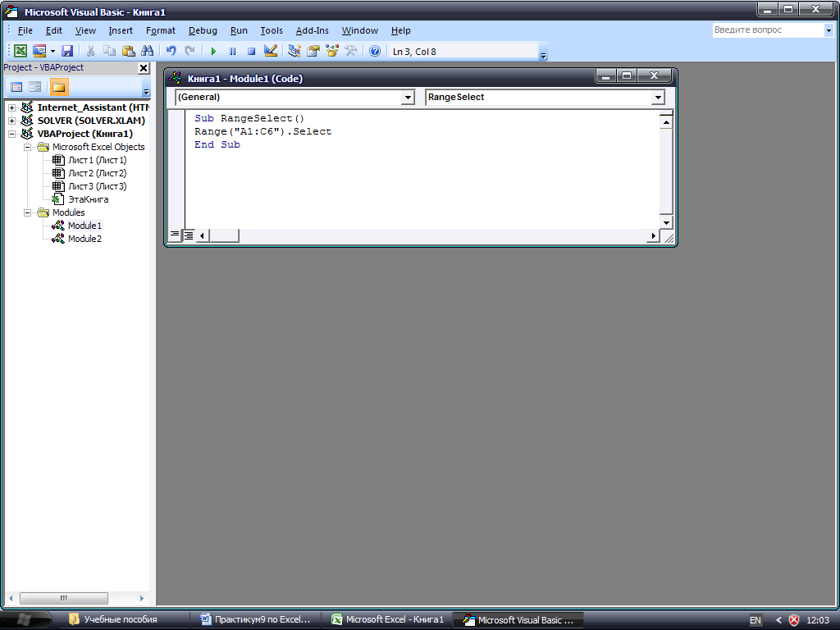
Task: Collapse the Modules folder
Action: [27, 212]
